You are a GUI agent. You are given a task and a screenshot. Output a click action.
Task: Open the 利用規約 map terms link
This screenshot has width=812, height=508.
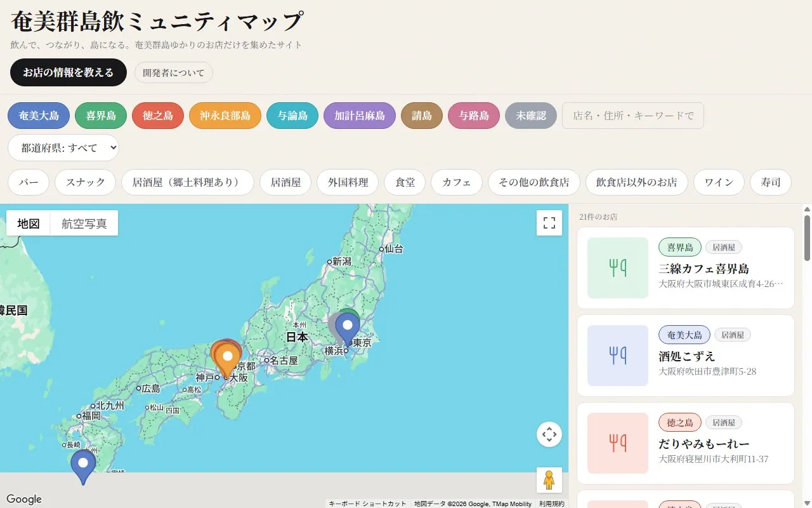551,504
